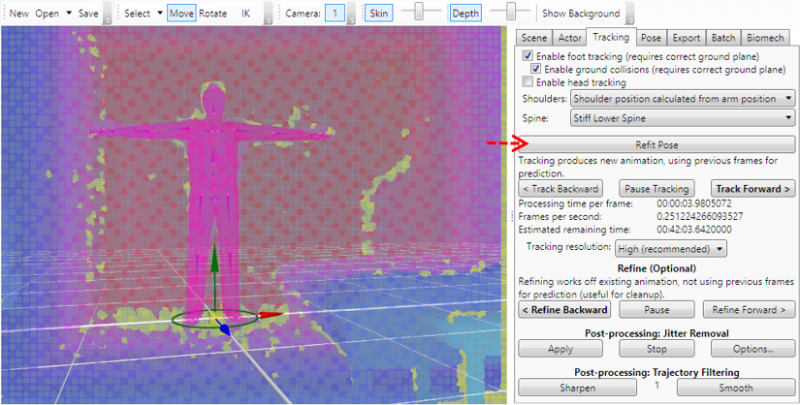The image size is (800, 405).
Task: Open the toolbar overflow after Show Background
Action: 630,13
